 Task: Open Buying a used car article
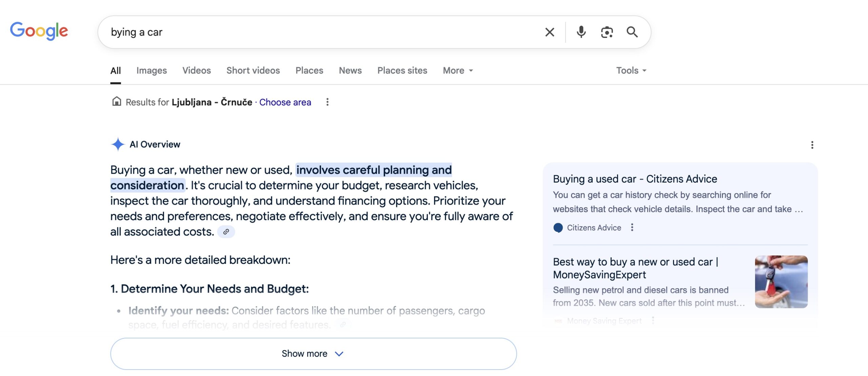(635, 179)
